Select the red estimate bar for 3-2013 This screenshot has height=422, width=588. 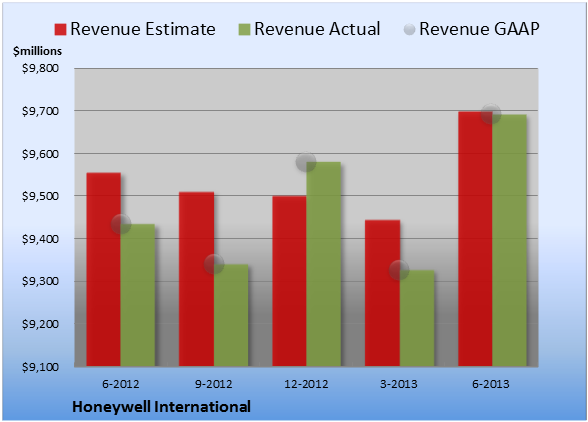(382, 293)
